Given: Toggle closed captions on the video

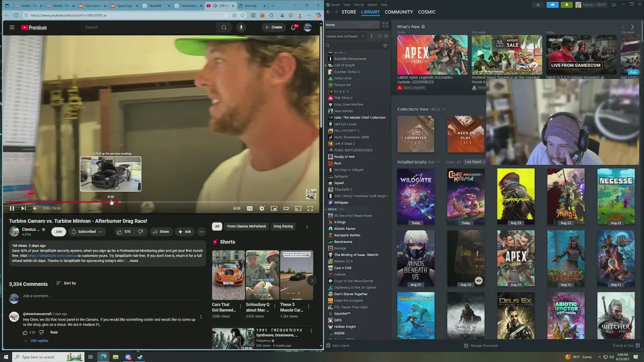Looking at the screenshot, I should click(x=250, y=208).
